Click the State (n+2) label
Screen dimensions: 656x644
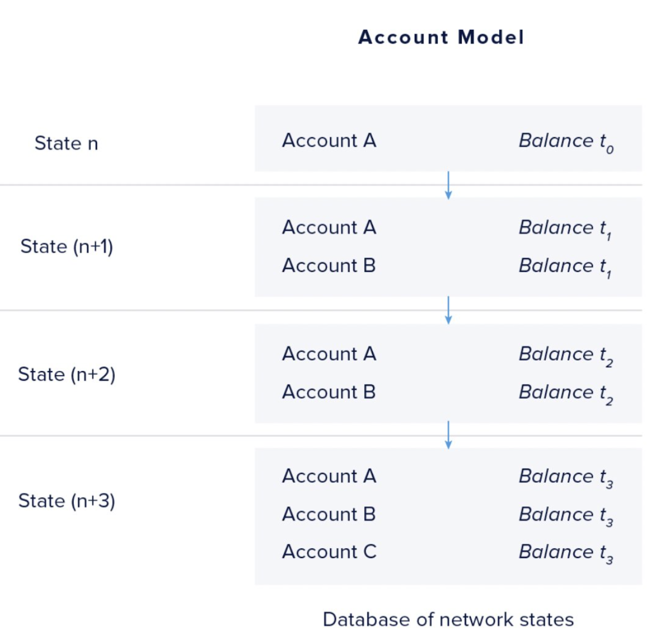click(66, 374)
